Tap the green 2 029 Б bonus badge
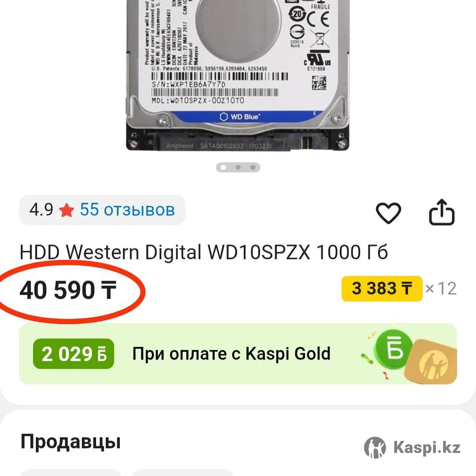 click(74, 354)
